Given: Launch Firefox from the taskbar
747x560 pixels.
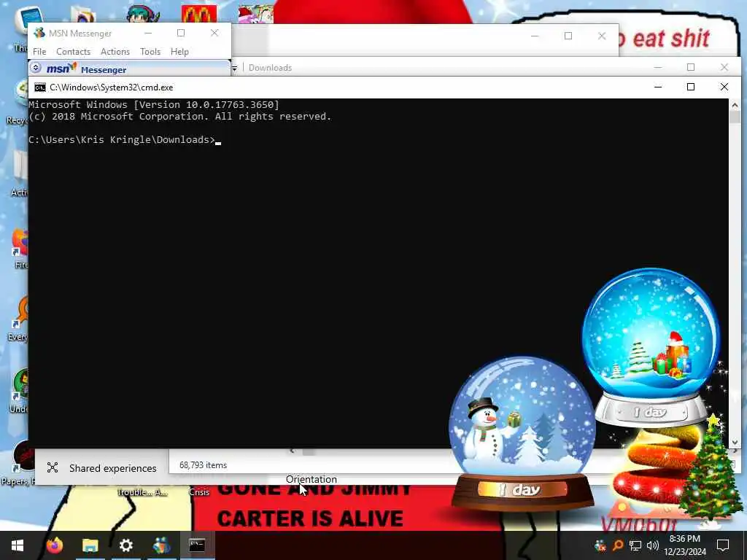Looking at the screenshot, I should pos(55,545).
